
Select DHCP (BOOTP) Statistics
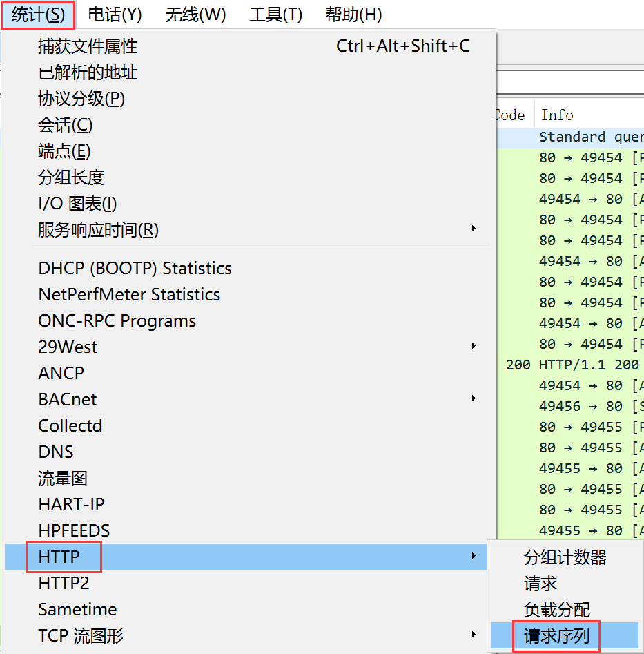click(x=135, y=268)
